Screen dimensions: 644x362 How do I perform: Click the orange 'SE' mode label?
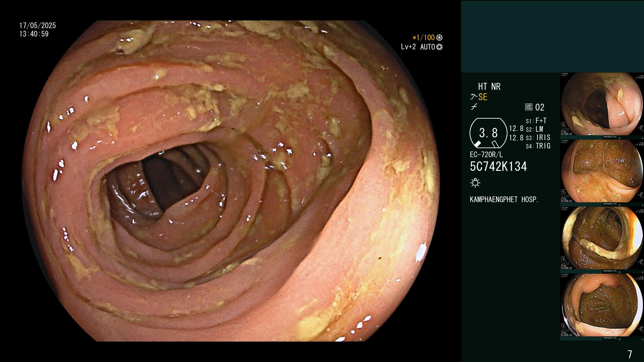click(x=483, y=97)
